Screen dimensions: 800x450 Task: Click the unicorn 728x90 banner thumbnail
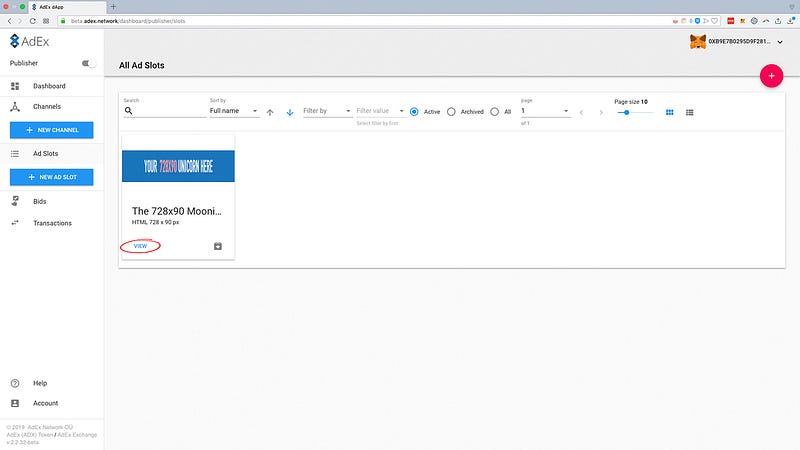178,166
